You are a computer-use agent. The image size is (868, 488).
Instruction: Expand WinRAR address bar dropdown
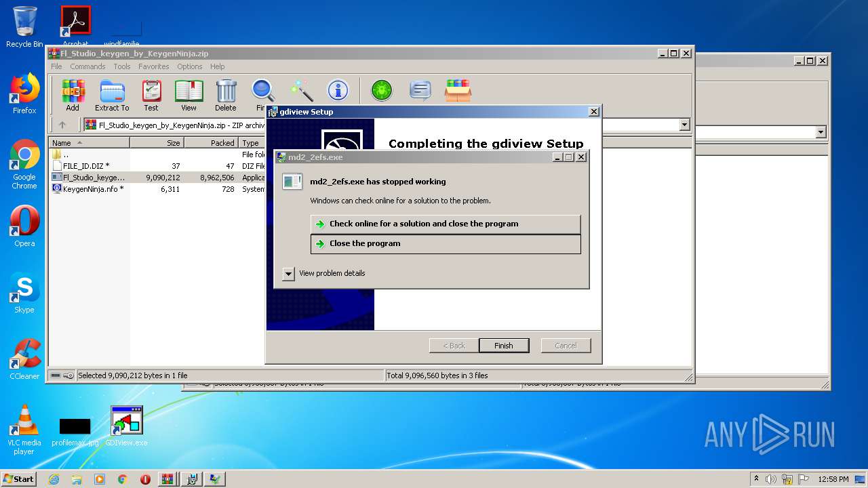pyautogui.click(x=684, y=125)
